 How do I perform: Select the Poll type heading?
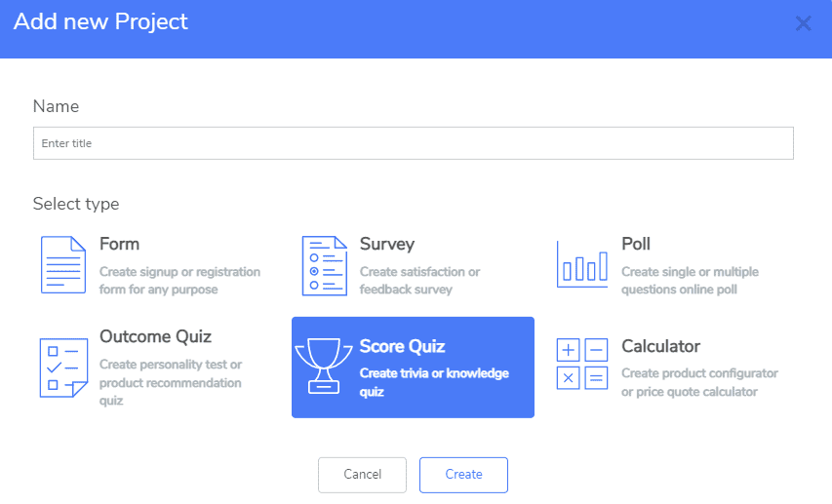click(636, 244)
